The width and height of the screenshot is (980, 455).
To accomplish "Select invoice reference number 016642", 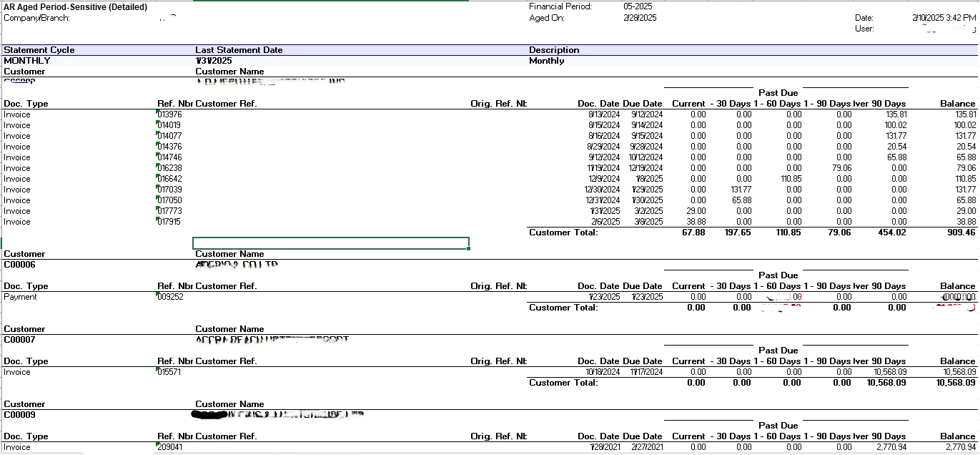I will (169, 179).
